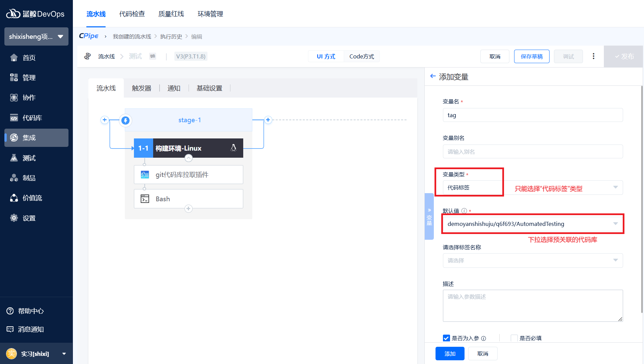Click the 变量别名 input field
Image resolution: width=644 pixels, height=364 pixels.
point(532,152)
